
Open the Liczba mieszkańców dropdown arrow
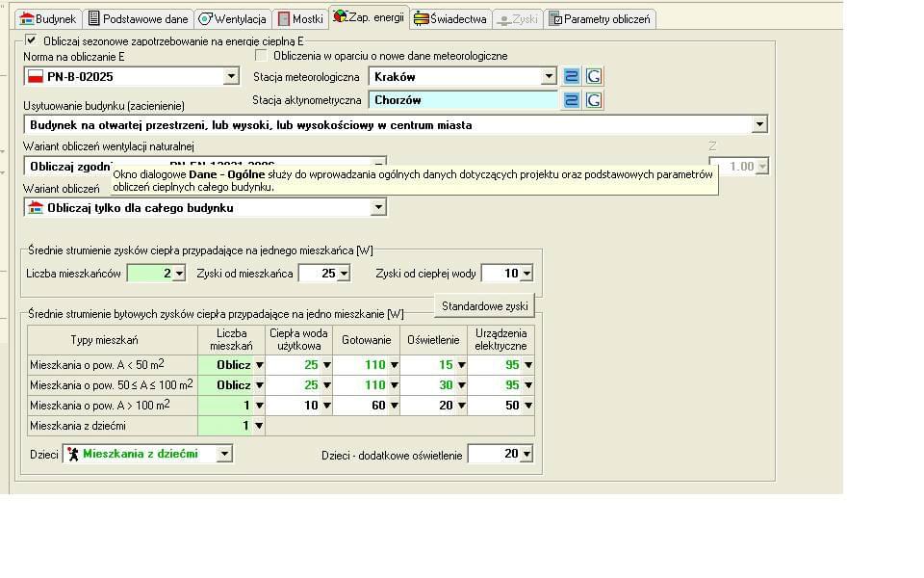coord(179,273)
